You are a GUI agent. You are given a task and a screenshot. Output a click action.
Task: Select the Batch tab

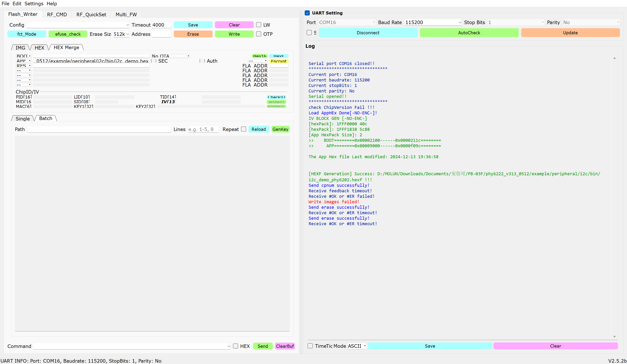click(46, 118)
